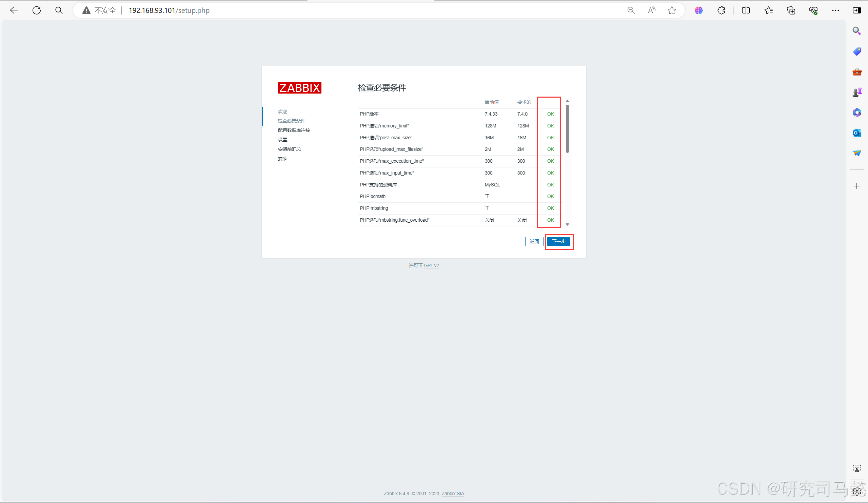Click the 要求的 column header

(x=524, y=102)
